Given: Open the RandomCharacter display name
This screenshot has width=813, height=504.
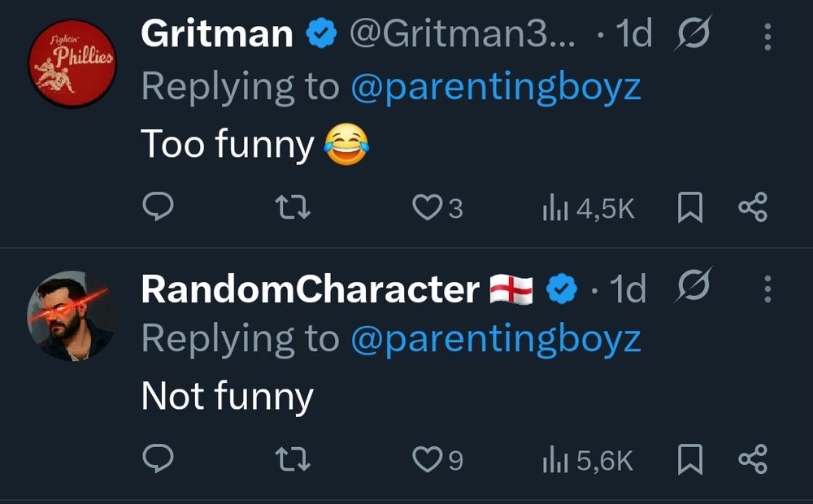Looking at the screenshot, I should click(x=310, y=289).
